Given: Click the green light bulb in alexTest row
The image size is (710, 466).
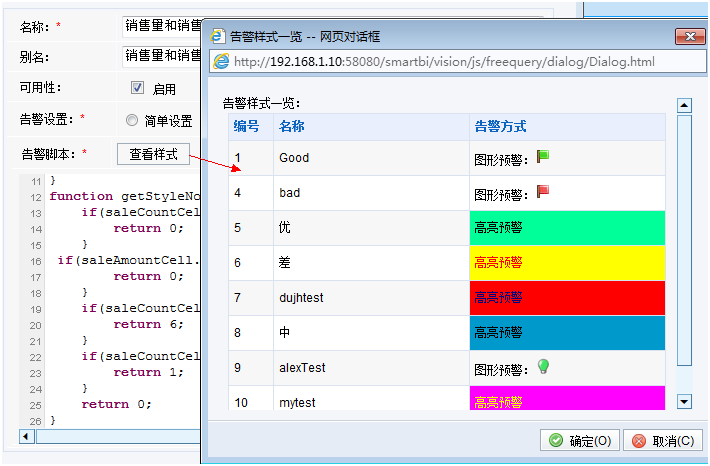Looking at the screenshot, I should coord(543,366).
